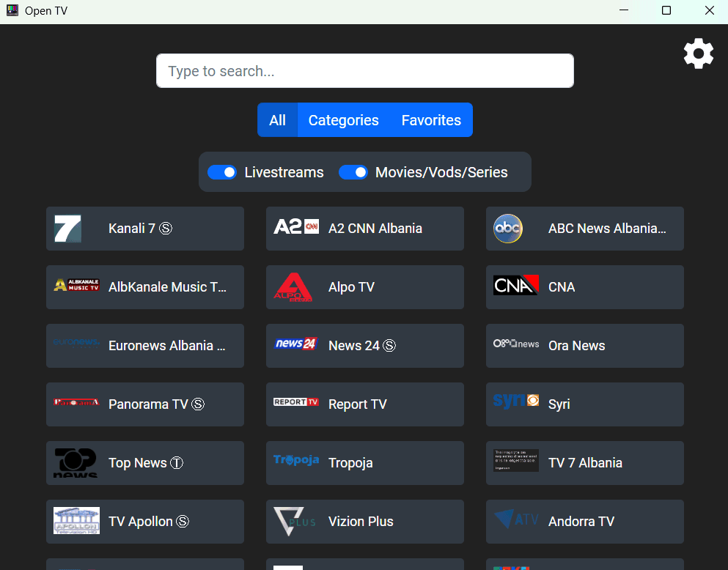728x570 pixels.
Task: Click the News 24 logo
Action: click(296, 344)
